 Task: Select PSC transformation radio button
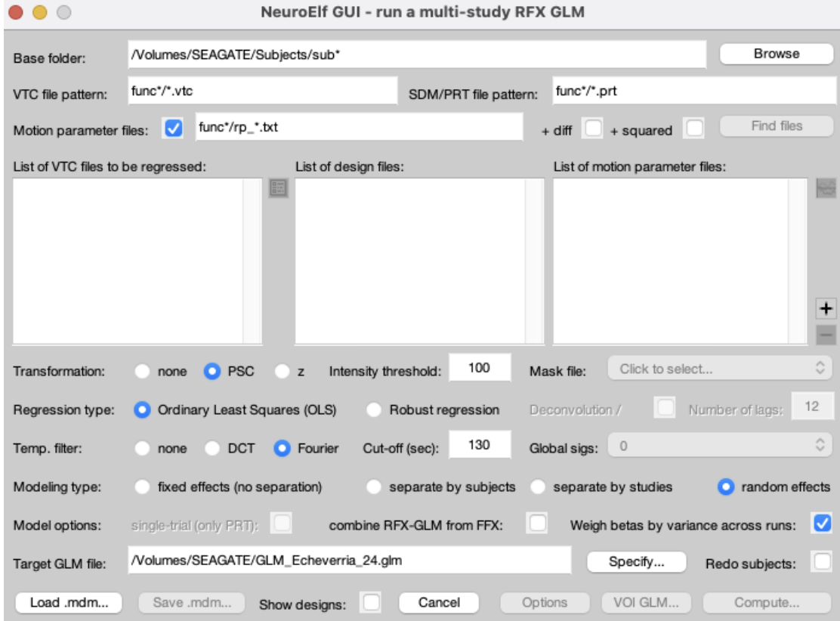click(212, 371)
